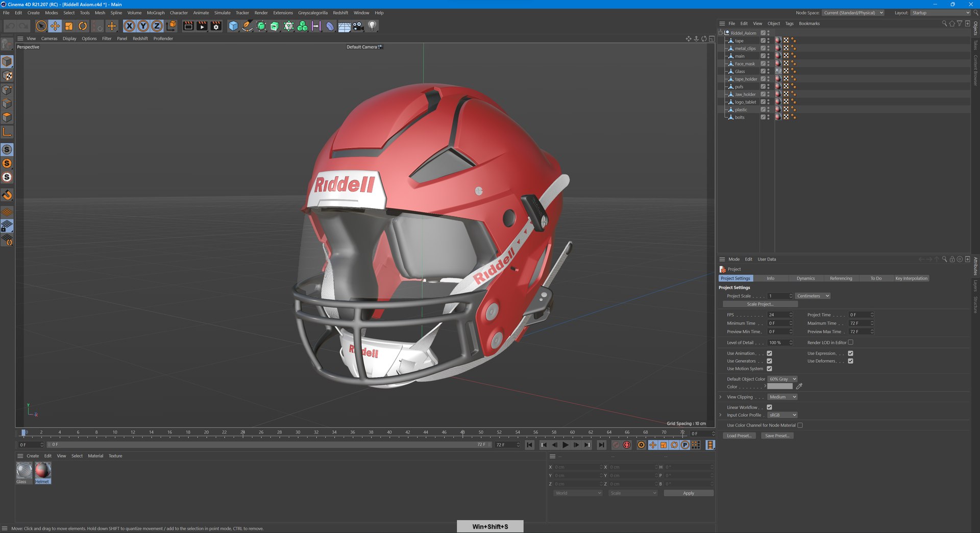The image size is (980, 533).
Task: Toggle Linear Workflow checkbox
Action: (x=769, y=407)
